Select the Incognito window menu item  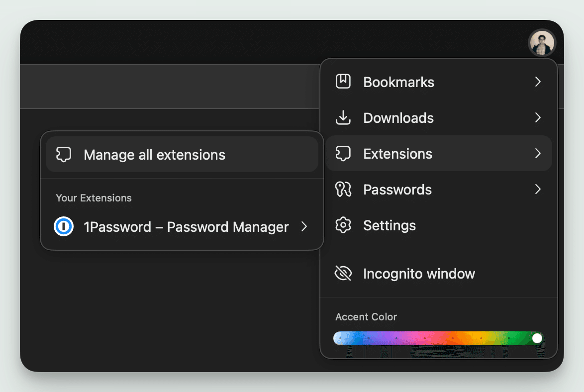pos(419,274)
